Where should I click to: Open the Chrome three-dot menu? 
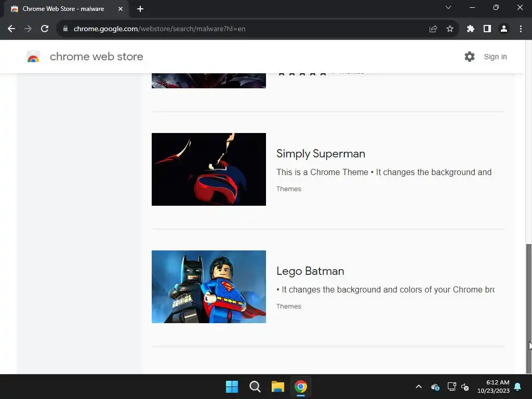[521, 29]
